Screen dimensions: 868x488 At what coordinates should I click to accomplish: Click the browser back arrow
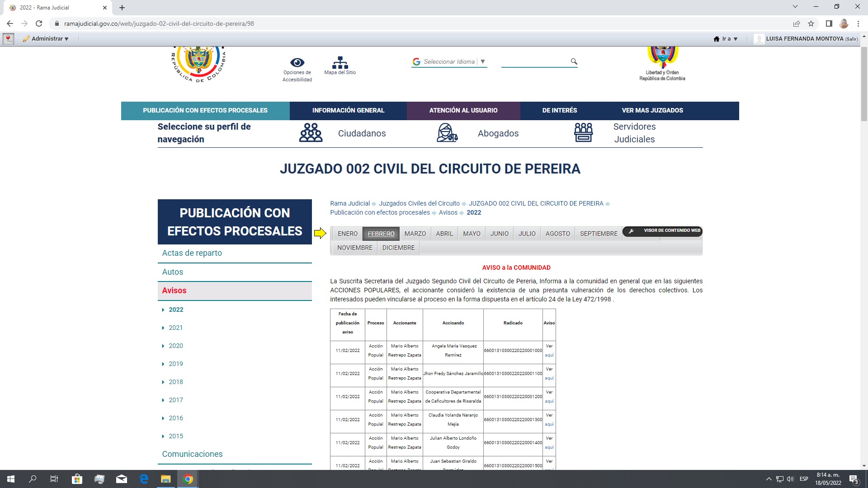pos(10,23)
